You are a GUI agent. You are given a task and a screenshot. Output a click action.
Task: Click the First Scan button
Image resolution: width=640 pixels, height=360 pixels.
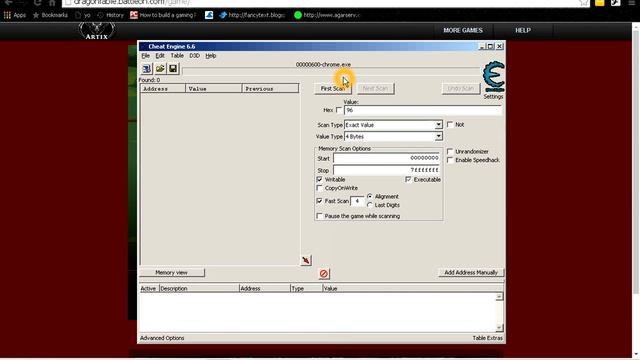coord(333,89)
